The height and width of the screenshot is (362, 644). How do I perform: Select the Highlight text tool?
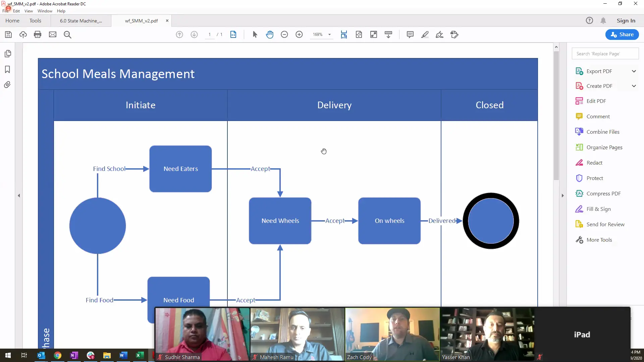tap(425, 35)
